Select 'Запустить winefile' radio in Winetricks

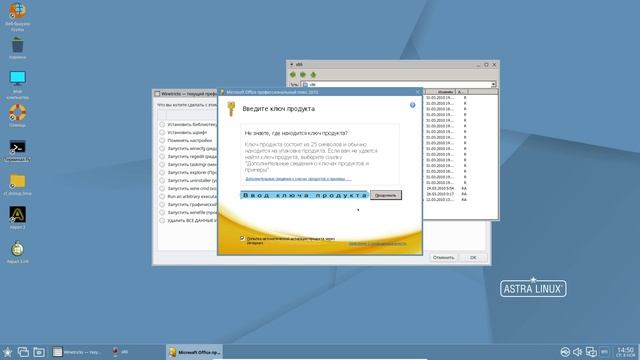pos(162,212)
